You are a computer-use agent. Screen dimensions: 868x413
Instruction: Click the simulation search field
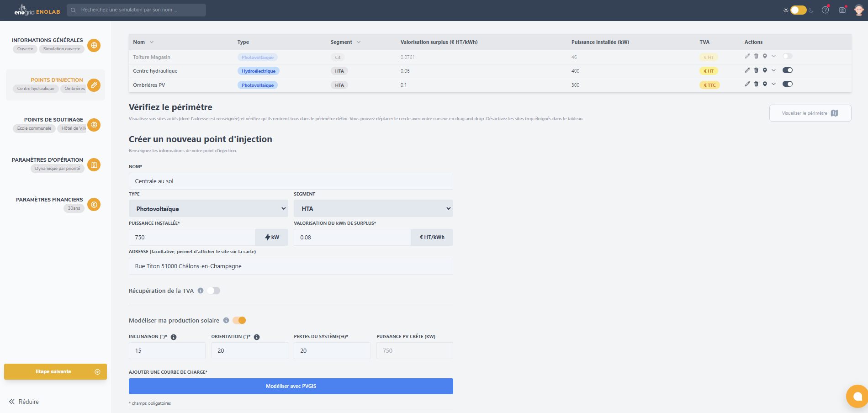pyautogui.click(x=136, y=10)
